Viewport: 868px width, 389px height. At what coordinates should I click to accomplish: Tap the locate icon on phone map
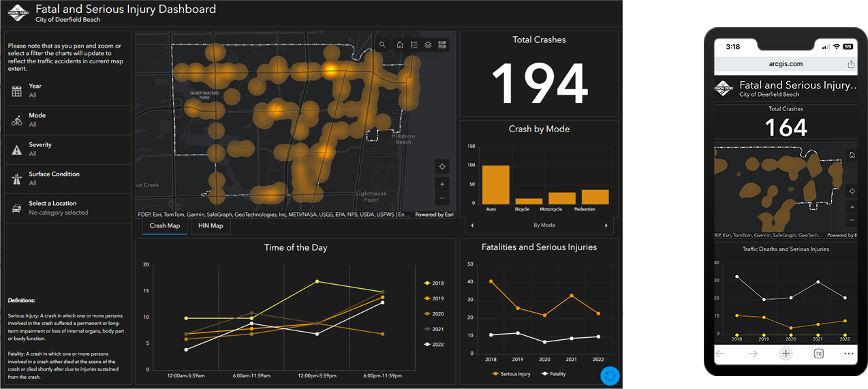(x=852, y=191)
